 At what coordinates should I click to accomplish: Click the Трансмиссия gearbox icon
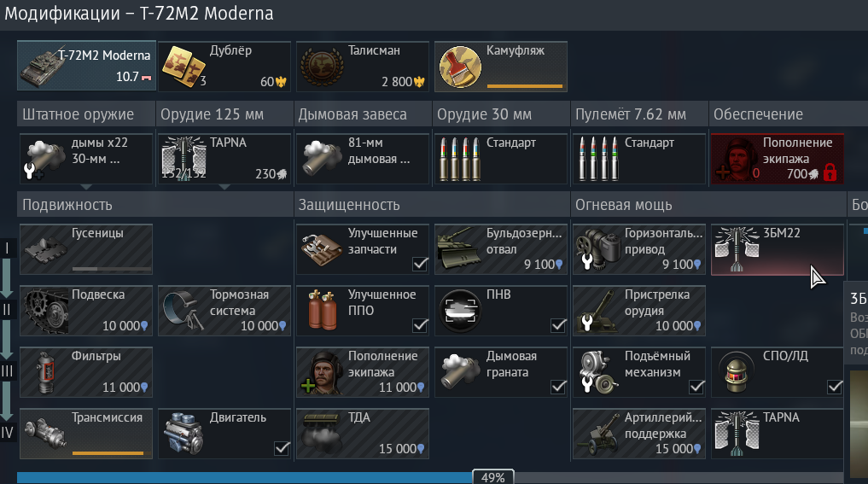(x=46, y=433)
